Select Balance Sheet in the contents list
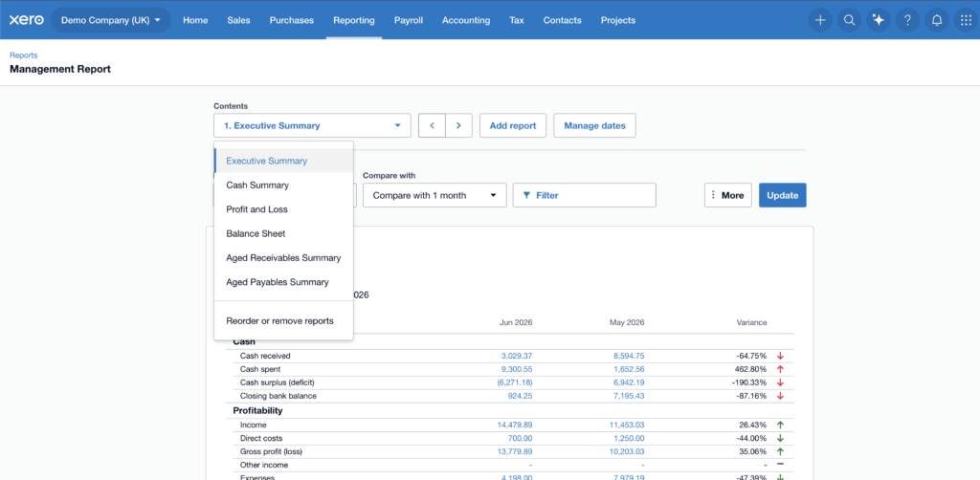Image resolution: width=980 pixels, height=480 pixels. coord(283,233)
